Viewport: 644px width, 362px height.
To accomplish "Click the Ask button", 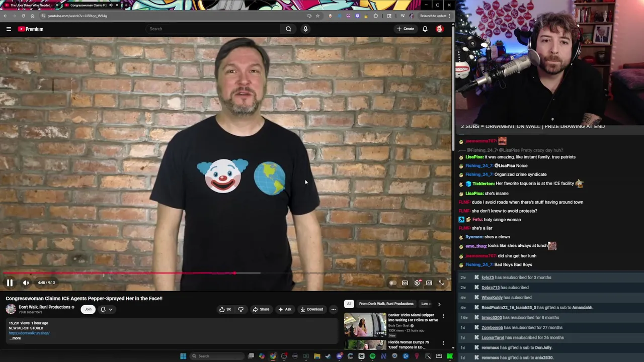I will (285, 309).
